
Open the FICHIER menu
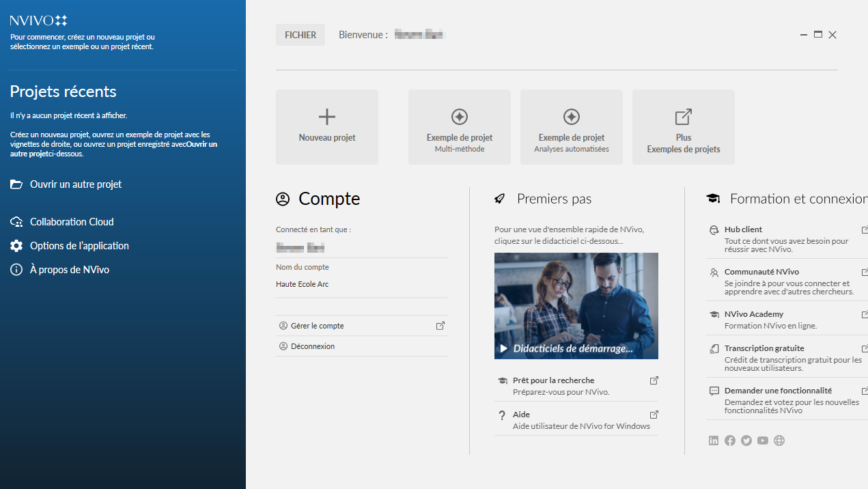point(300,35)
